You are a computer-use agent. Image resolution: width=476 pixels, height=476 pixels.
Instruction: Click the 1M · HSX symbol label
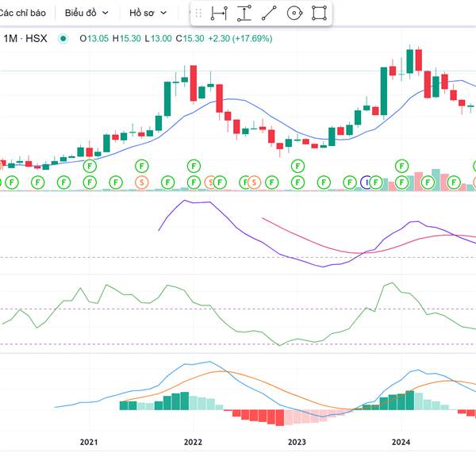tap(25, 39)
